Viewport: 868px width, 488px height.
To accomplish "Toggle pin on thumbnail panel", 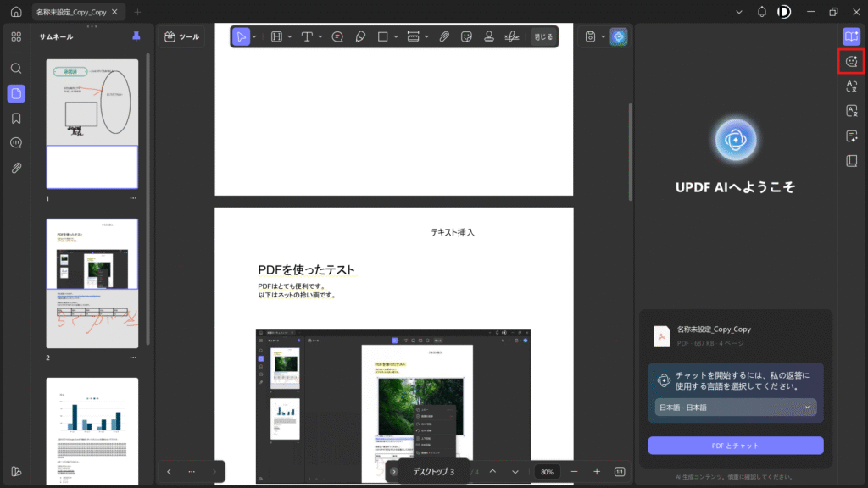I will [136, 36].
